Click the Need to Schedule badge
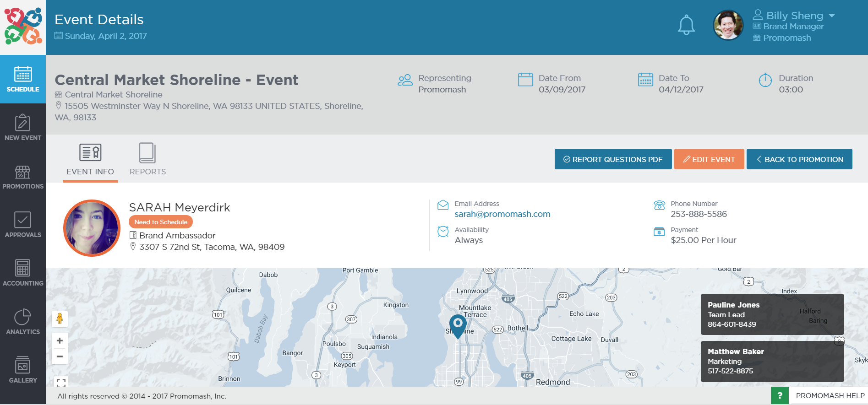Image resolution: width=868 pixels, height=405 pixels. (161, 222)
